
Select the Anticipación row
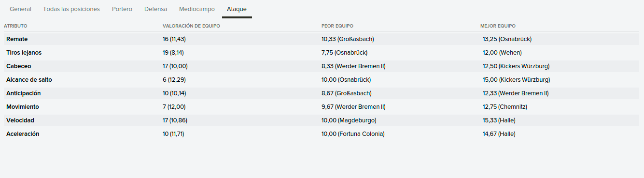click(322, 93)
